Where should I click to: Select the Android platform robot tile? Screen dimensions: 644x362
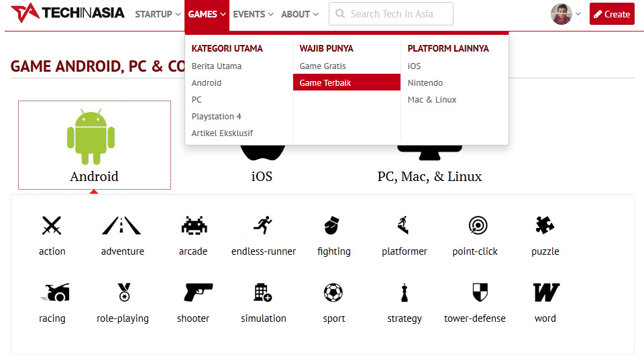click(x=94, y=145)
